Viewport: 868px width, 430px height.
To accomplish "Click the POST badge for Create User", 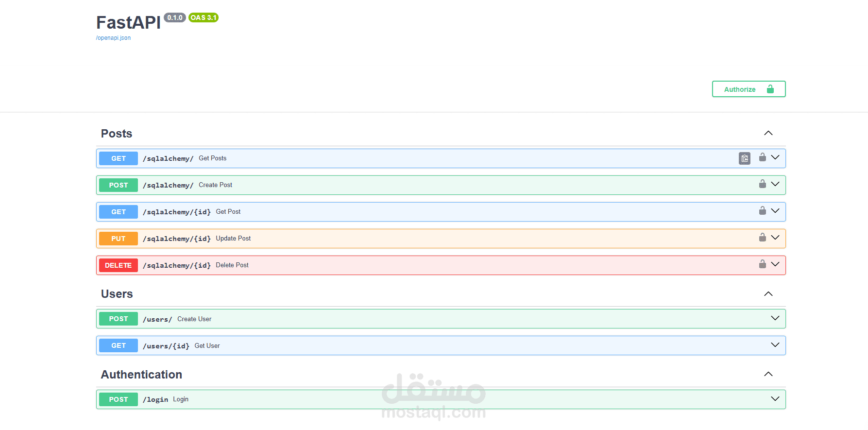I will pos(119,319).
